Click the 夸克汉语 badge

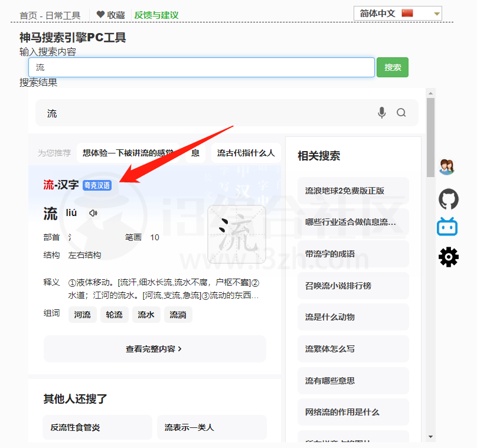97,185
